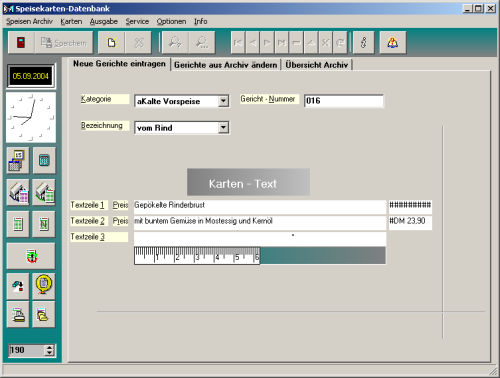
Task: Decrease the 190 spinner value
Action: point(50,353)
